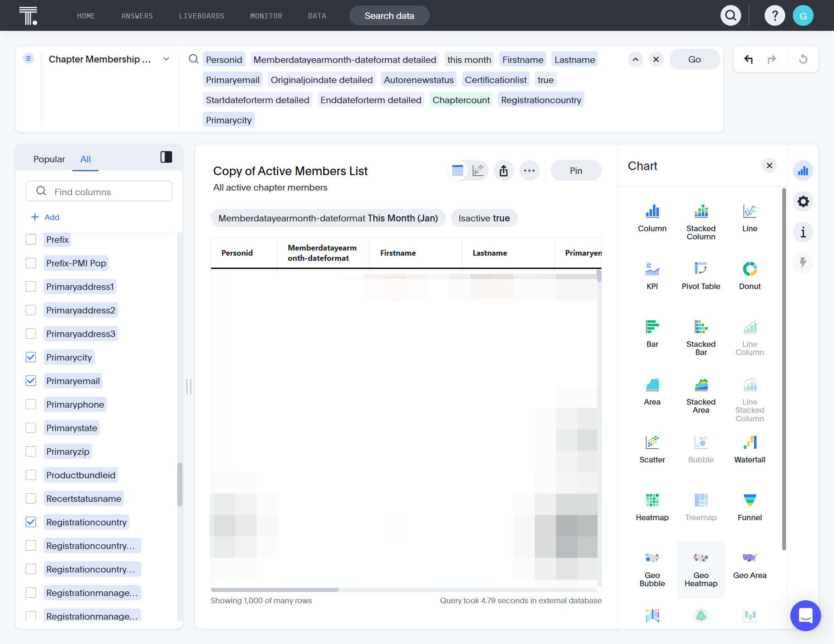Open the more options ellipsis menu
This screenshot has height=644, width=834.
click(x=529, y=171)
